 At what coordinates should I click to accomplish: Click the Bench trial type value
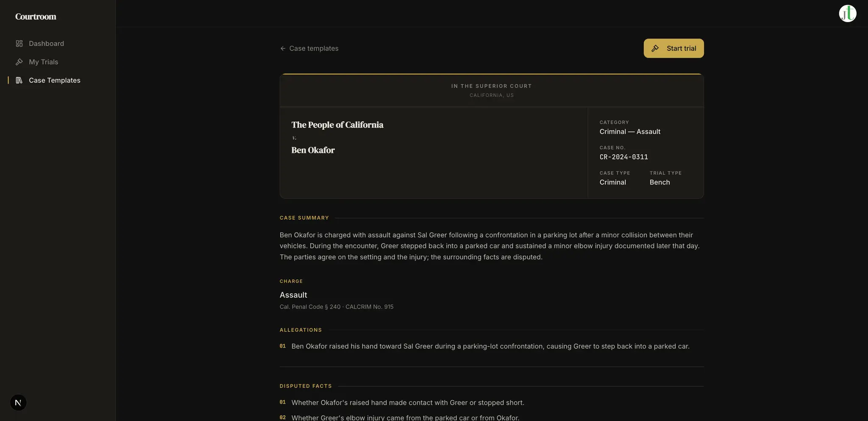point(659,182)
